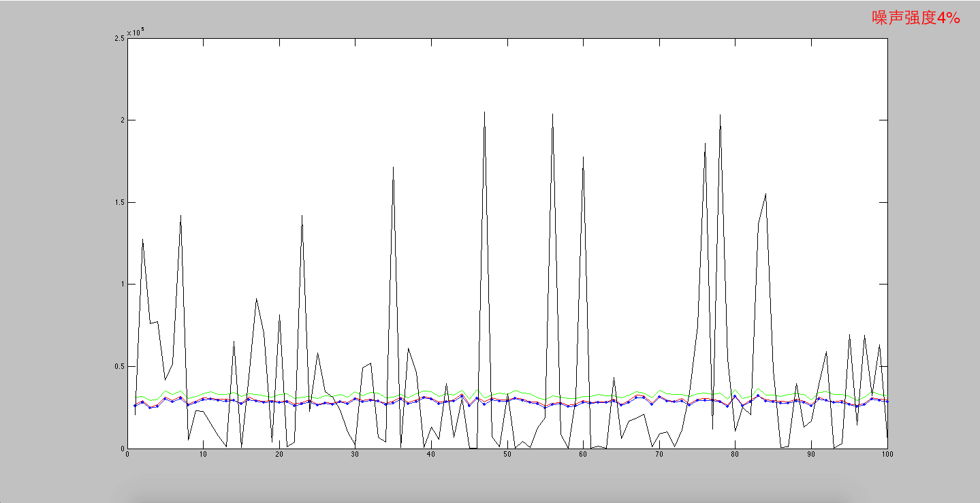Click the 2.5 tick label on y-axis
The width and height of the screenshot is (980, 503).
(120, 38)
